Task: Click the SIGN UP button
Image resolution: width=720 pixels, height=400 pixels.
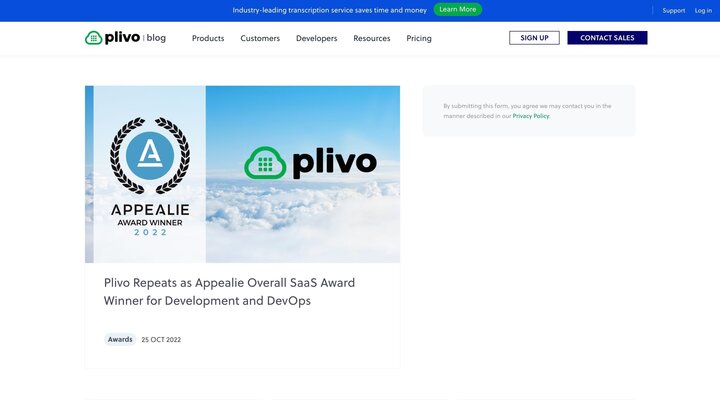Action: pos(534,38)
